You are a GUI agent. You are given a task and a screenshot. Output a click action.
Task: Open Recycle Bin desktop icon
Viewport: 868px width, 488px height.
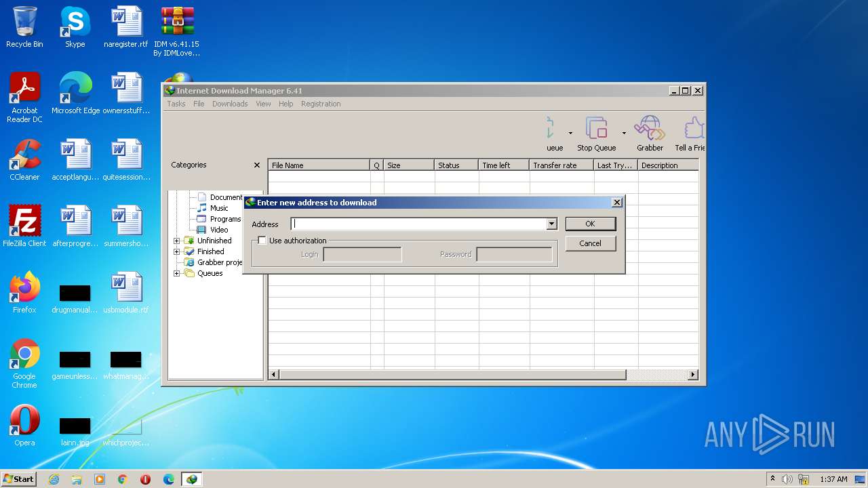[x=24, y=22]
